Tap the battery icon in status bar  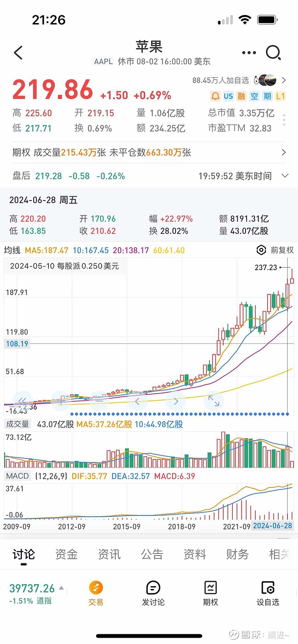pos(267,20)
